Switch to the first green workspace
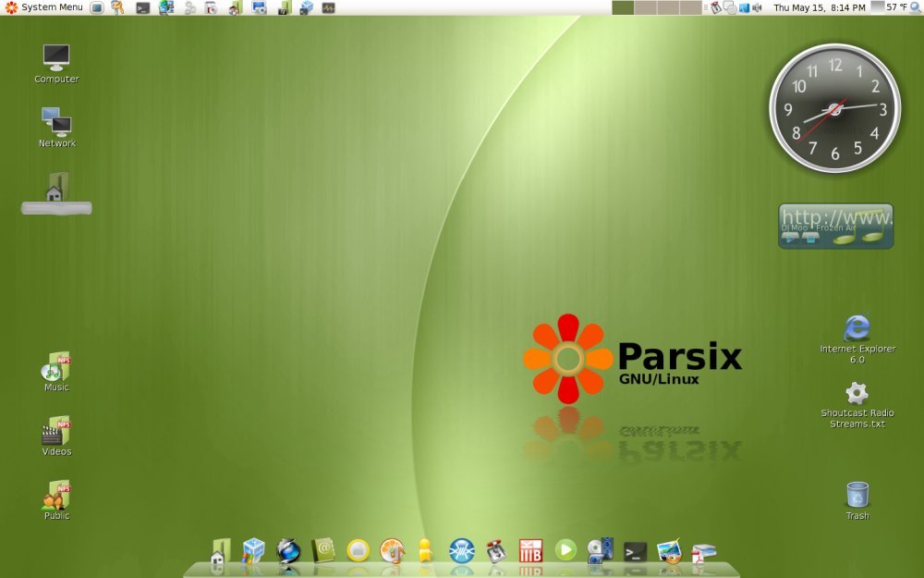Image resolution: width=924 pixels, height=578 pixels. [x=623, y=7]
